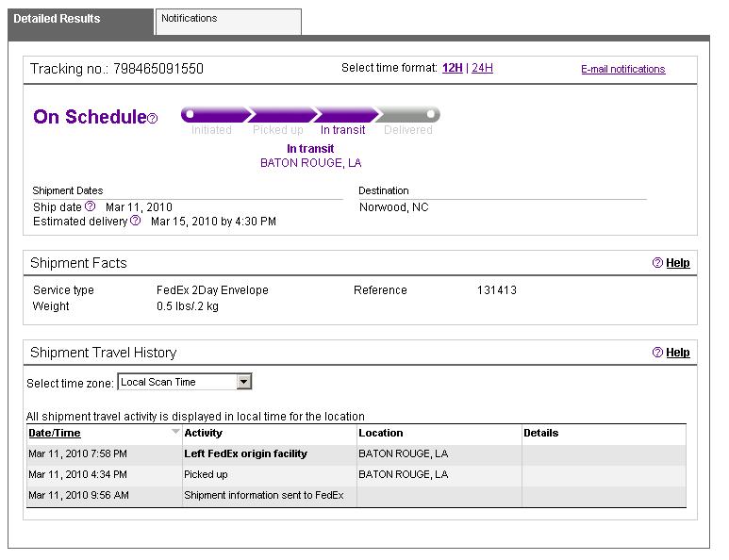Click ship date Mar 11, 2010
Image resolution: width=729 pixels, height=560 pixels.
click(139, 206)
